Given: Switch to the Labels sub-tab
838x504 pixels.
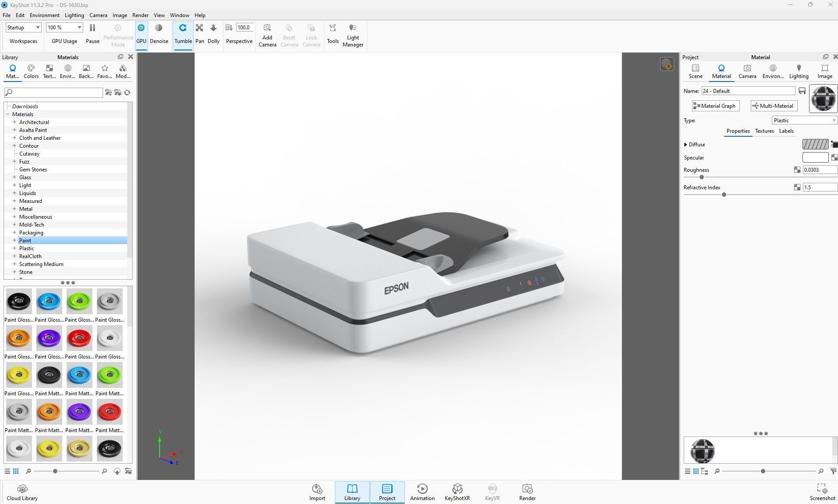Looking at the screenshot, I should tap(786, 131).
